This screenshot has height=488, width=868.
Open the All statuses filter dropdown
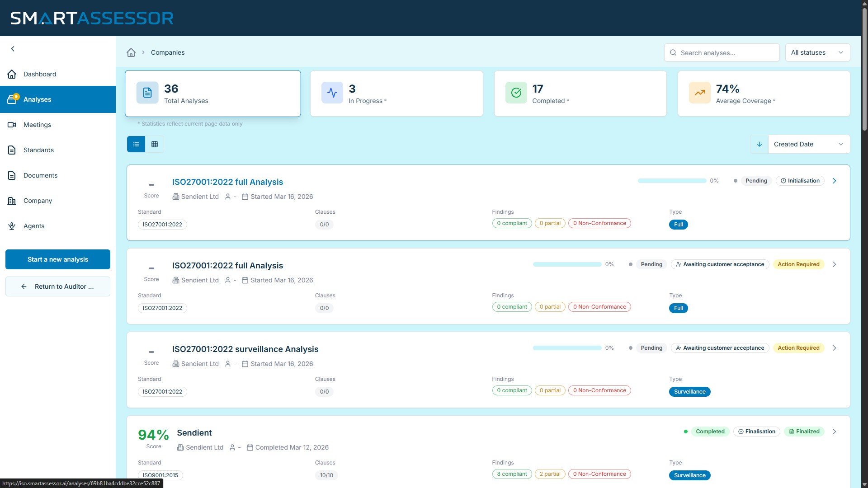pos(817,52)
